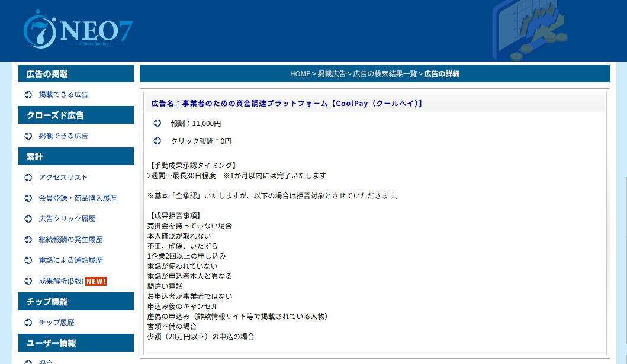Click the bullet icon beside 報酬：11,000円
The image size is (627, 364).
tap(157, 123)
